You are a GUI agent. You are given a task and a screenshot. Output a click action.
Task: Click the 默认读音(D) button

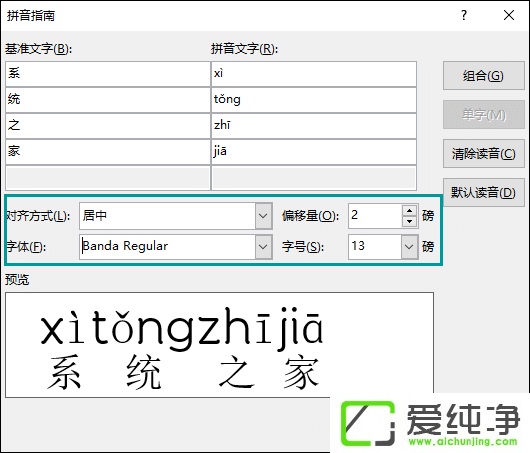coord(483,193)
